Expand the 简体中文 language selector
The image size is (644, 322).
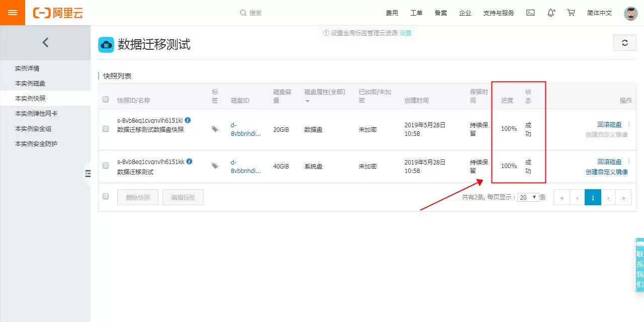[x=599, y=13]
